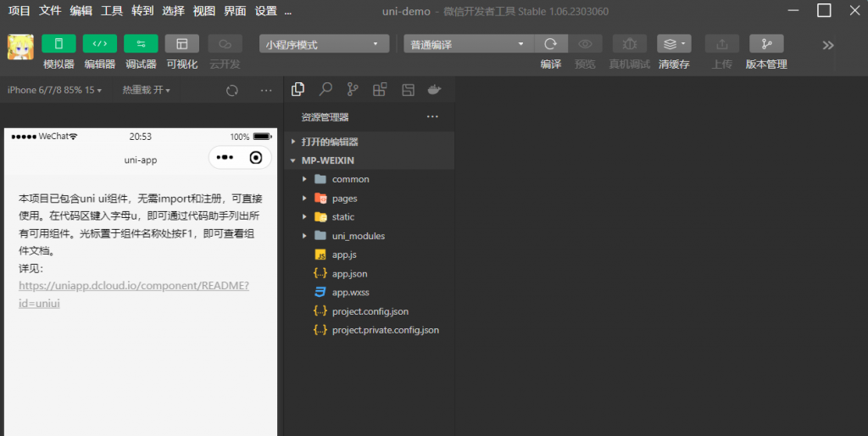Click the preview eye icon (预览)
This screenshot has height=436, width=868.
tap(585, 44)
